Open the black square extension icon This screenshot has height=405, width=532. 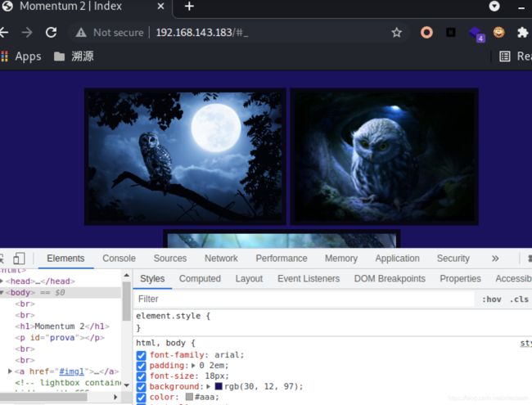(x=451, y=33)
